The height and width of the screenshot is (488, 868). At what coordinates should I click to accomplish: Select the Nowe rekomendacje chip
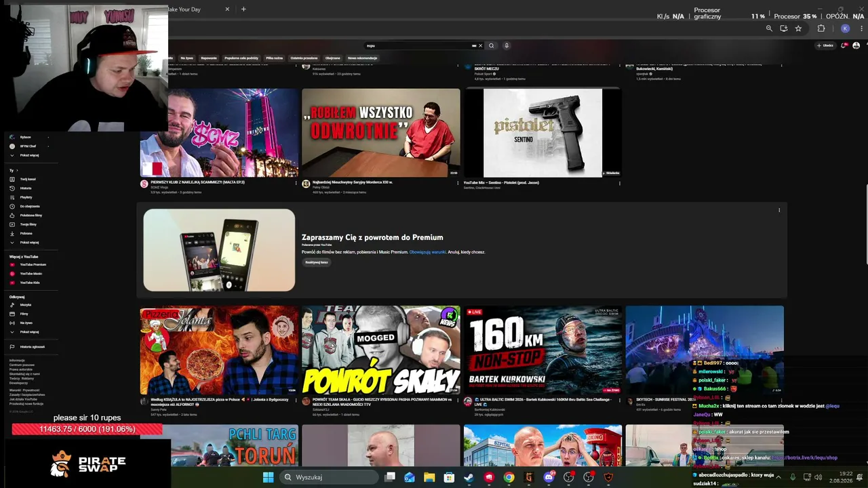tap(363, 58)
